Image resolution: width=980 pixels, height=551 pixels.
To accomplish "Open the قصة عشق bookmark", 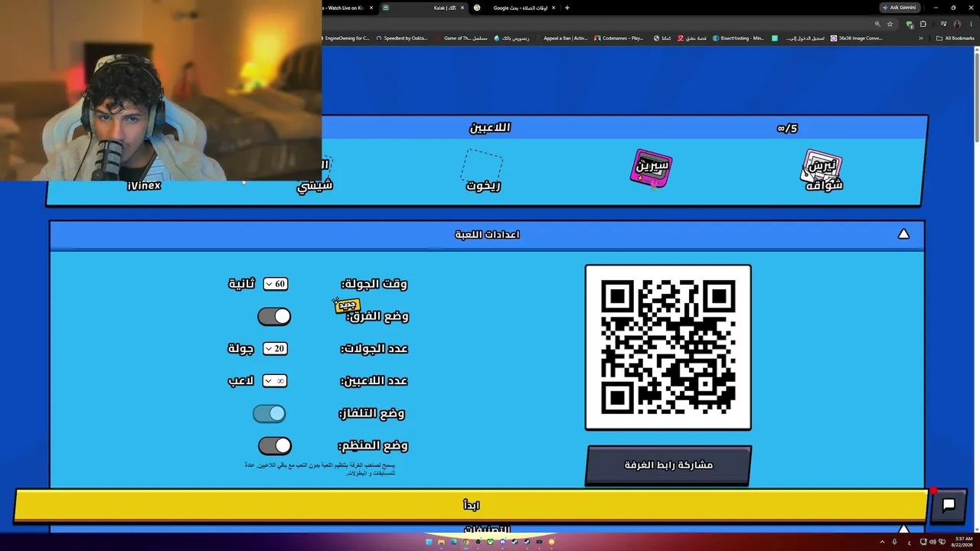I will coord(692,38).
